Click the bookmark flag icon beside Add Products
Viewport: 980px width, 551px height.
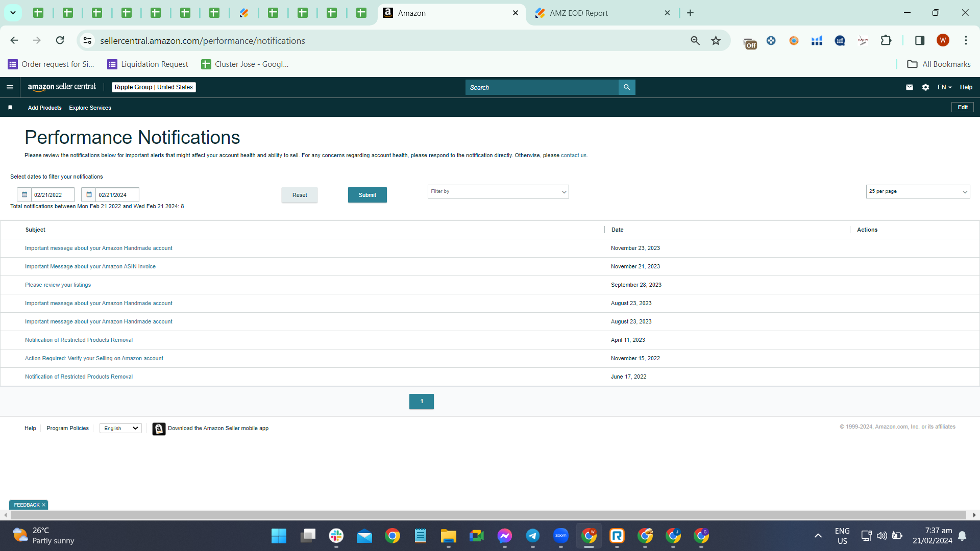pyautogui.click(x=10, y=108)
